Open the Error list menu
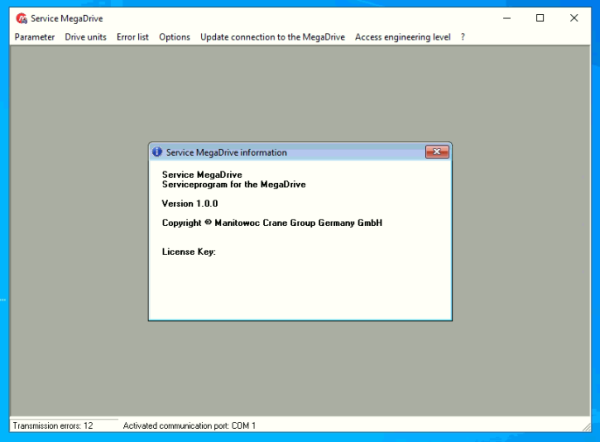 coord(132,37)
